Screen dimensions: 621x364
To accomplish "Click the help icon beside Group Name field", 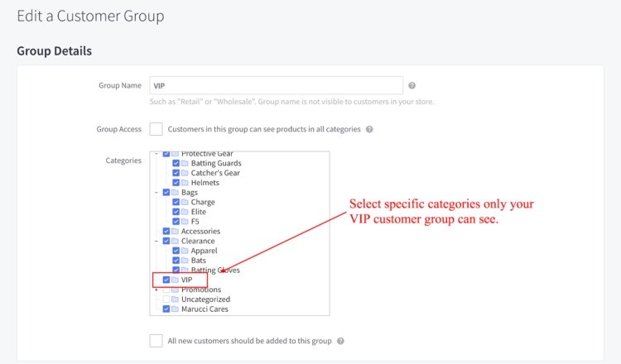I will pyautogui.click(x=412, y=85).
